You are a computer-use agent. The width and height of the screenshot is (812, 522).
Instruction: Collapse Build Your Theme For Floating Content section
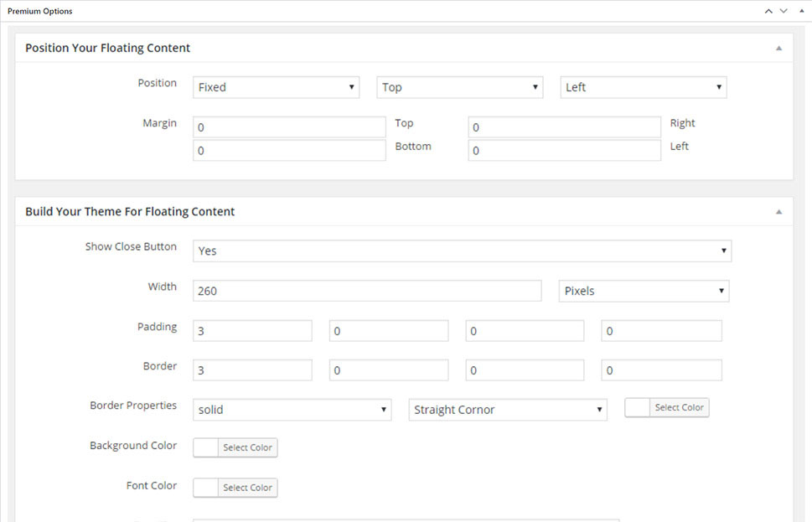point(778,212)
